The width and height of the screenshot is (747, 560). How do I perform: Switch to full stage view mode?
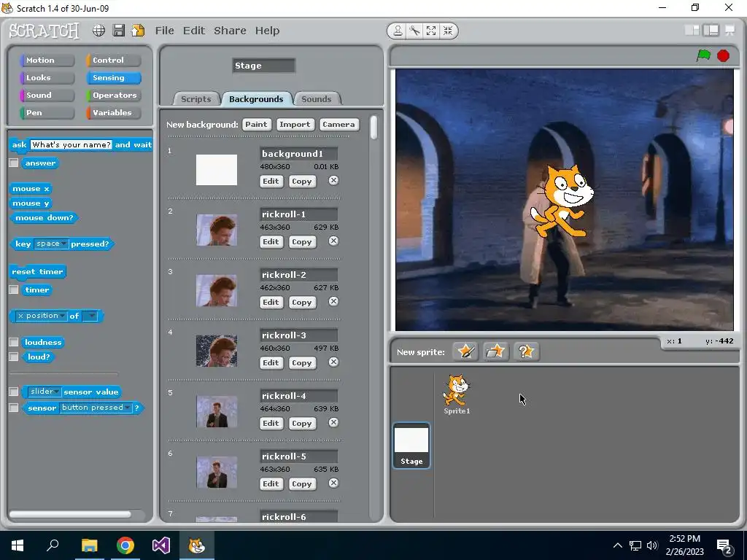point(711,31)
